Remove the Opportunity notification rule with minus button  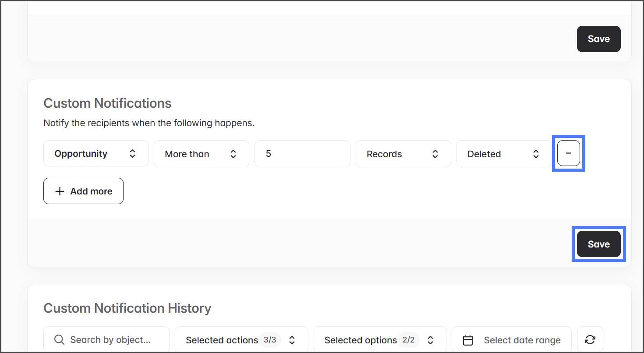coord(568,153)
